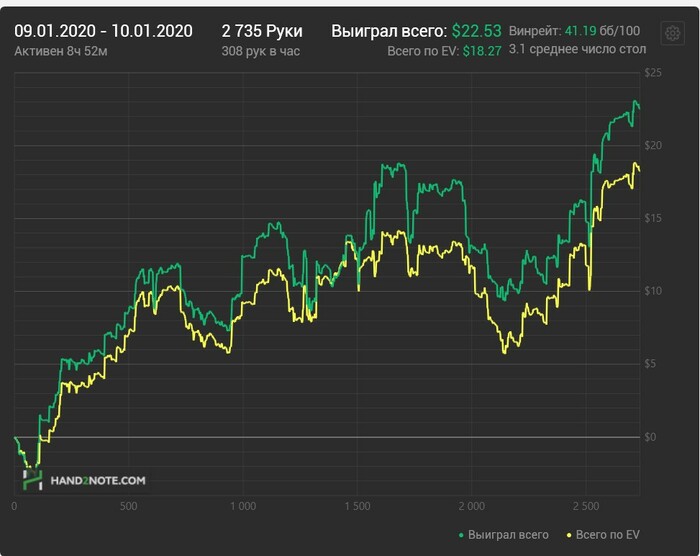Click the $25 y-axis label
700x556 pixels.
coord(653,72)
